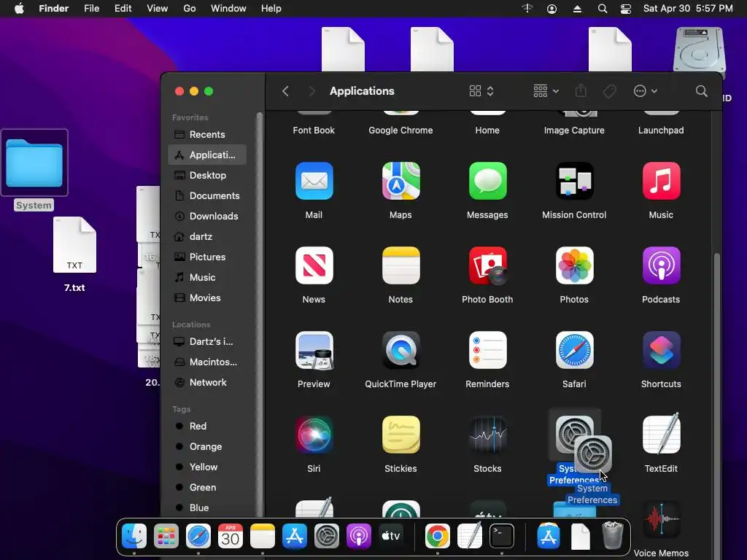
Task: Open the Maps app icon
Action: 400,181
